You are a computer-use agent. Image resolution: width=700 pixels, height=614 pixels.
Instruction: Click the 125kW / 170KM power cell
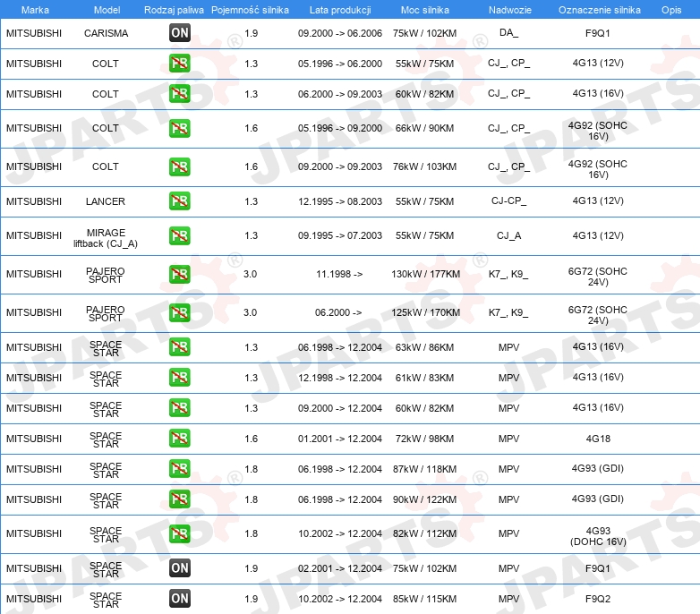(x=425, y=312)
